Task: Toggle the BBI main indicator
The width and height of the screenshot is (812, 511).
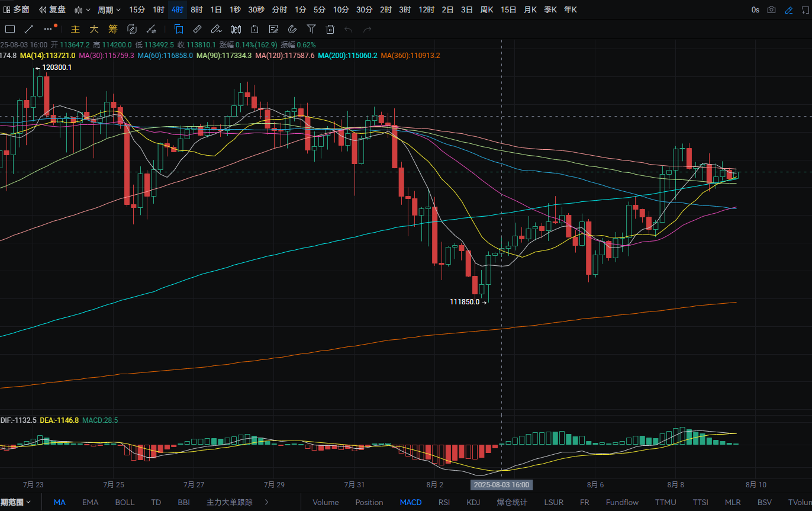Action: coord(183,502)
